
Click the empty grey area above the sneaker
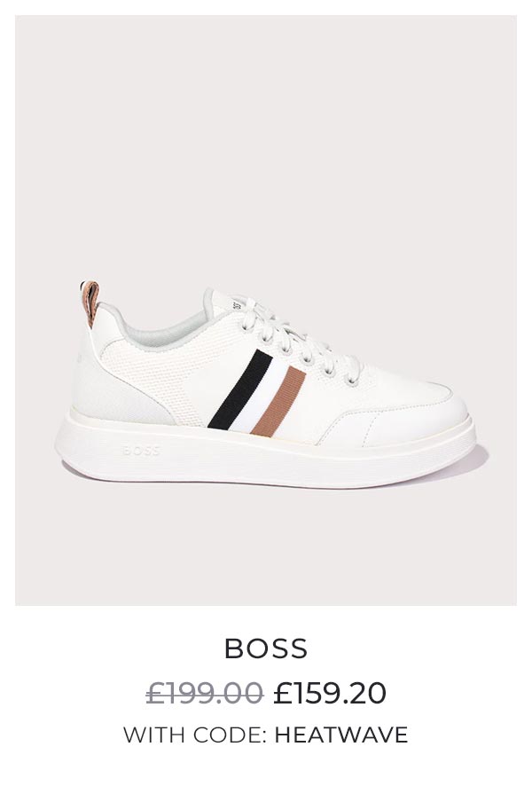(x=266, y=140)
